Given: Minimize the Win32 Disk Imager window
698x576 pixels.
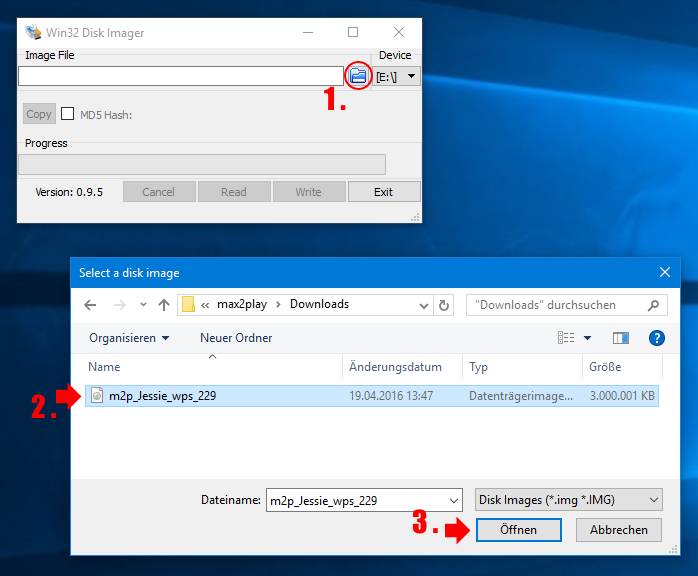Looking at the screenshot, I should pos(308,32).
